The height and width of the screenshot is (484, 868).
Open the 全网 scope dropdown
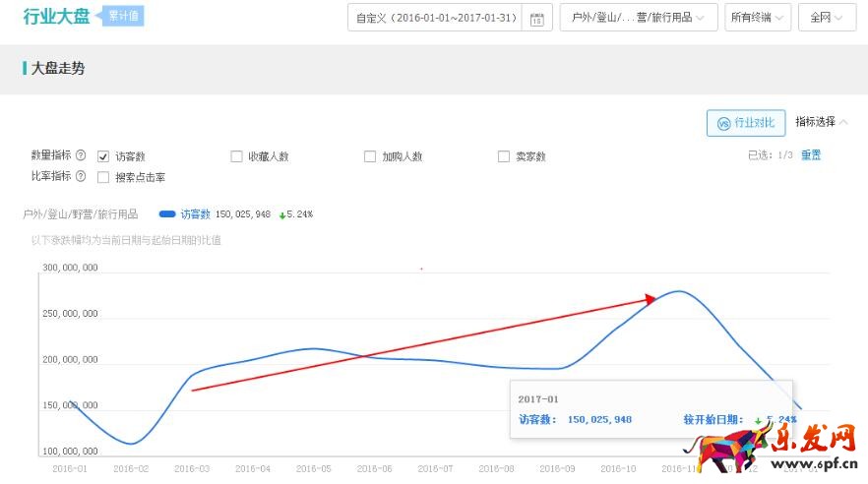click(827, 17)
